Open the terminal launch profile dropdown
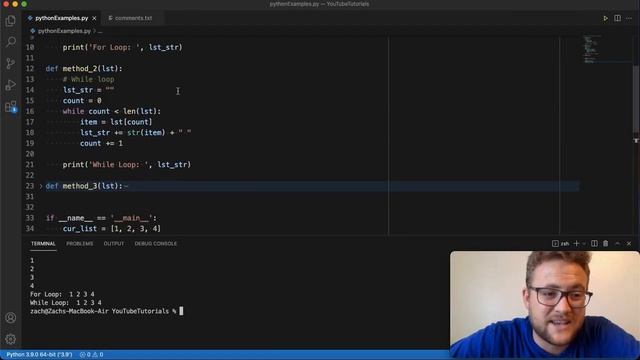 coord(584,244)
